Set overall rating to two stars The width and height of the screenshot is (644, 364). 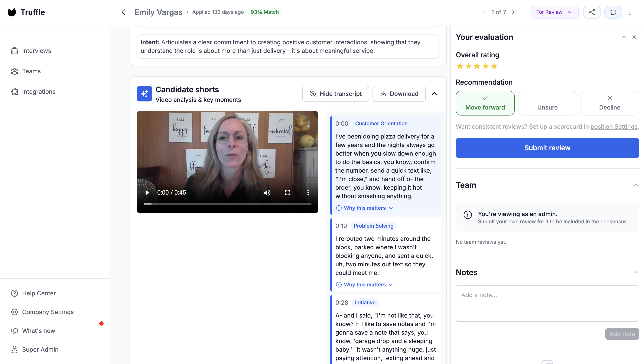(x=468, y=66)
